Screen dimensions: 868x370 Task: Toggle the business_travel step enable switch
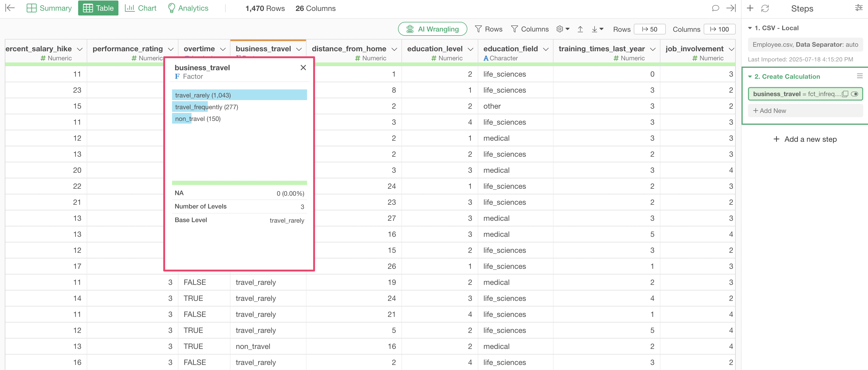[x=854, y=94]
